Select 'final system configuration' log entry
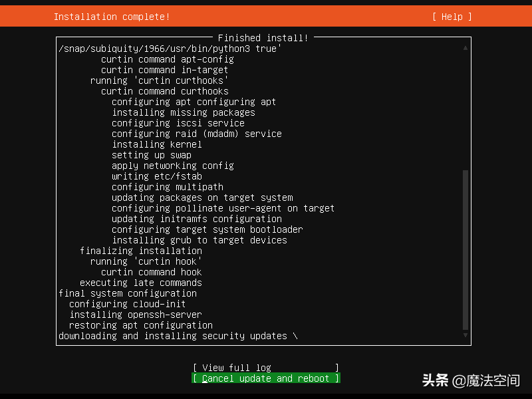Image resolution: width=532 pixels, height=399 pixels. point(128,293)
